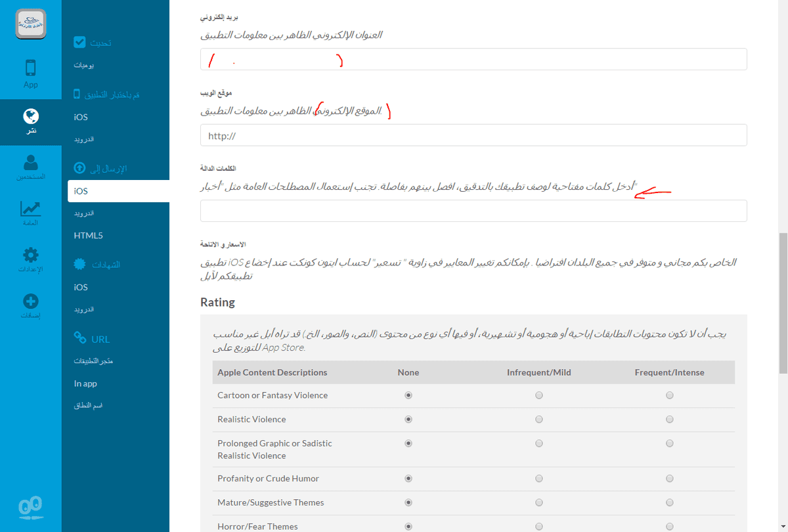
Task: Click the تحديث section header text
Action: (101, 43)
